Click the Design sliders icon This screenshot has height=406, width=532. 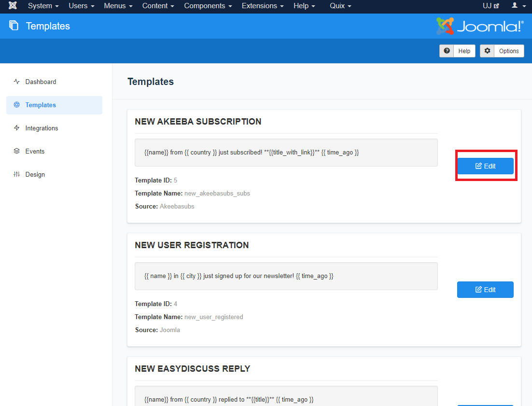16,174
